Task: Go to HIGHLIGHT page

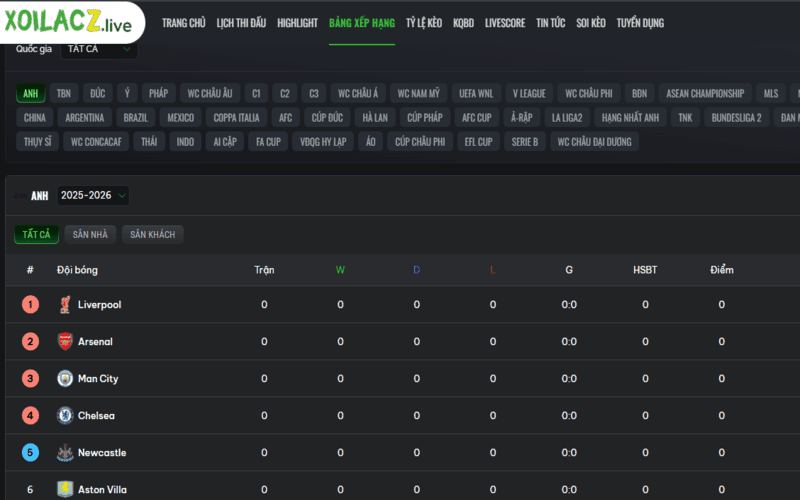Action: coord(297,23)
